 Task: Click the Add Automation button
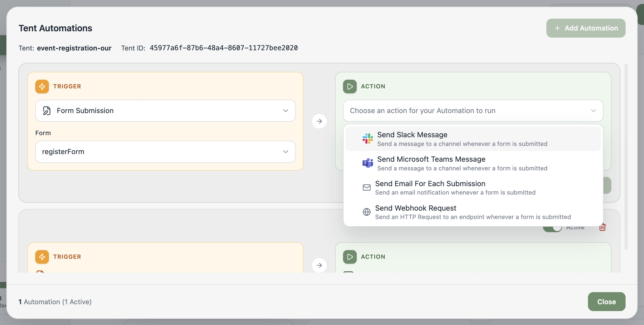(x=586, y=28)
